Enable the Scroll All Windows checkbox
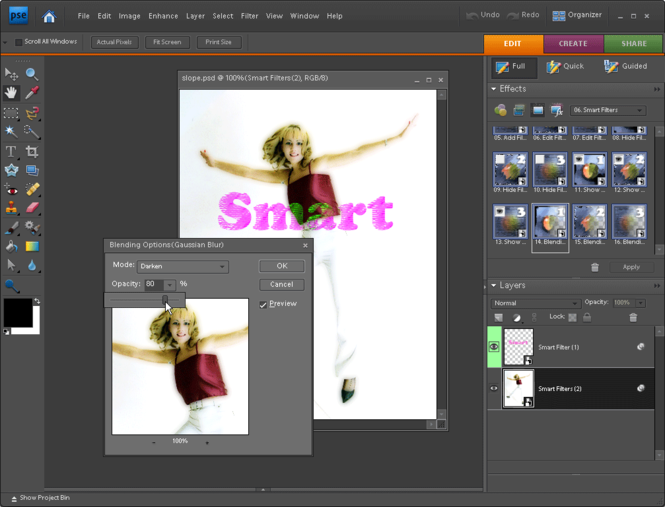The image size is (665, 507). [19, 42]
